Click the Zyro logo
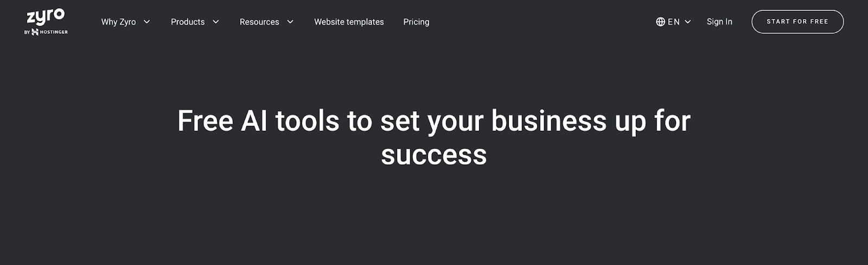The width and height of the screenshot is (868, 265). (46, 16)
